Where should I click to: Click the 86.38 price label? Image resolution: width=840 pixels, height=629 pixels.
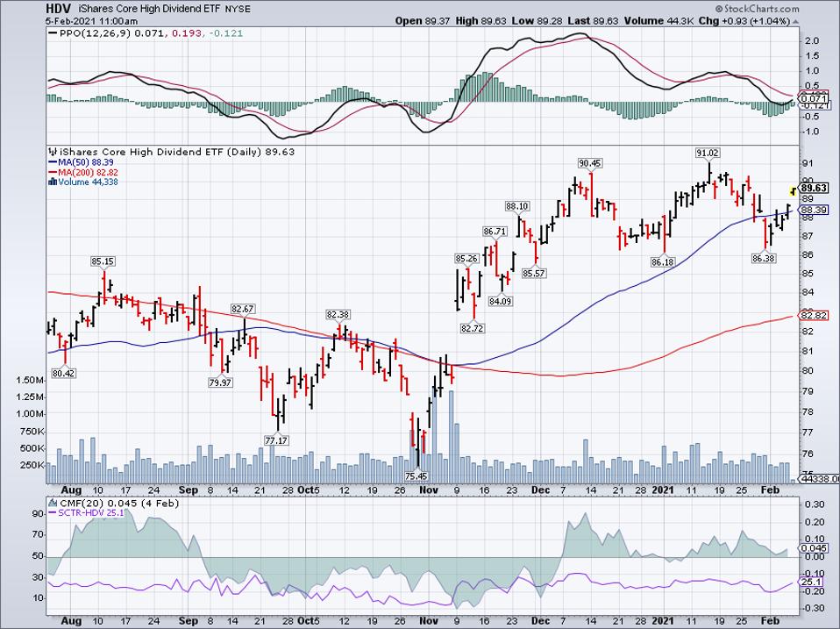(x=764, y=258)
